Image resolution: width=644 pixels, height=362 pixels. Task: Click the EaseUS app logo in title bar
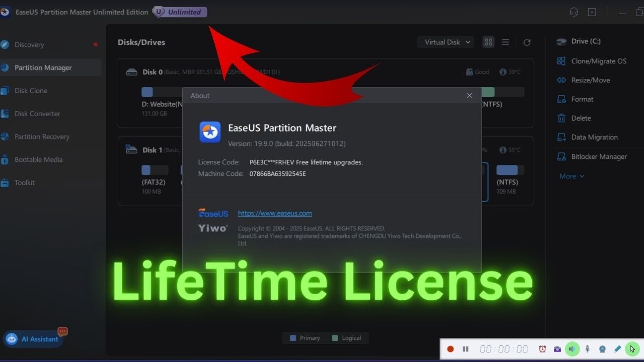pyautogui.click(x=5, y=12)
